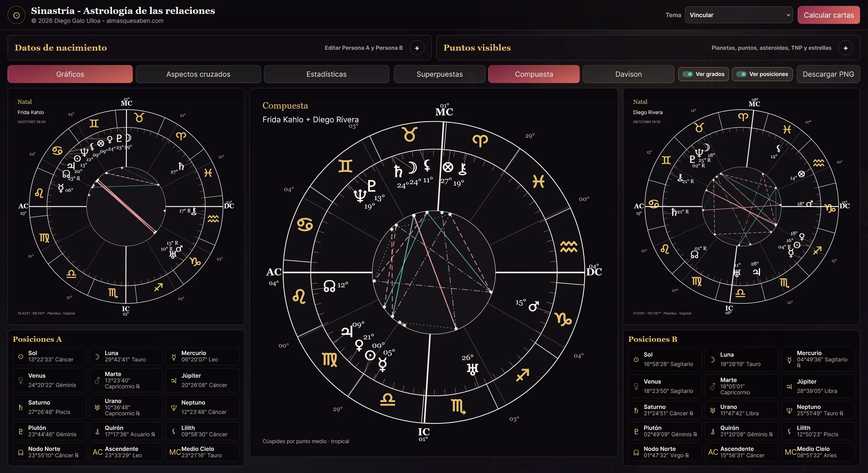Expand the Datos de nacimiento panel
The image size is (868, 473).
click(x=417, y=48)
